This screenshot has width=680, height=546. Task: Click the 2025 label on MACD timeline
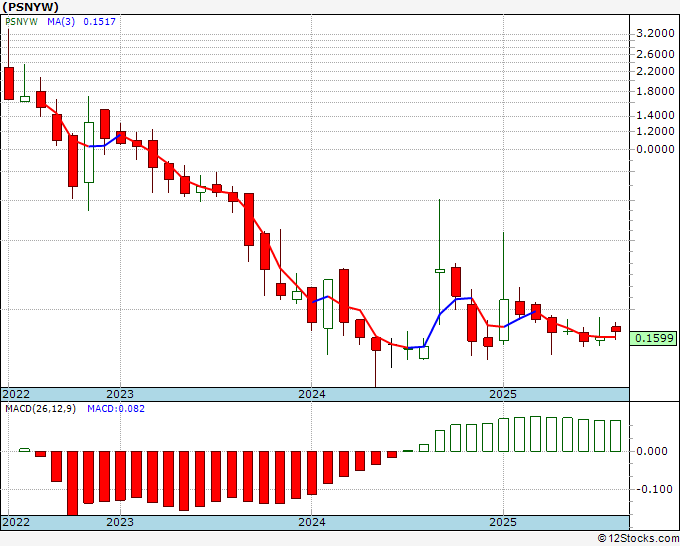[503, 522]
